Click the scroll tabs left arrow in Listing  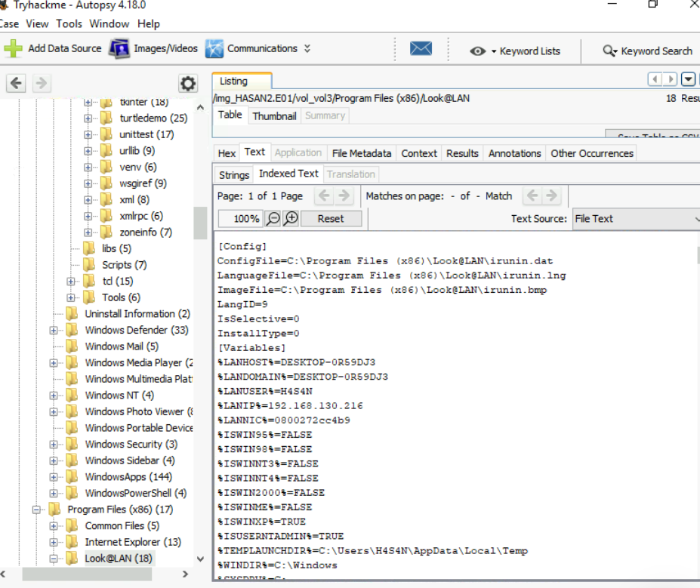(x=655, y=79)
